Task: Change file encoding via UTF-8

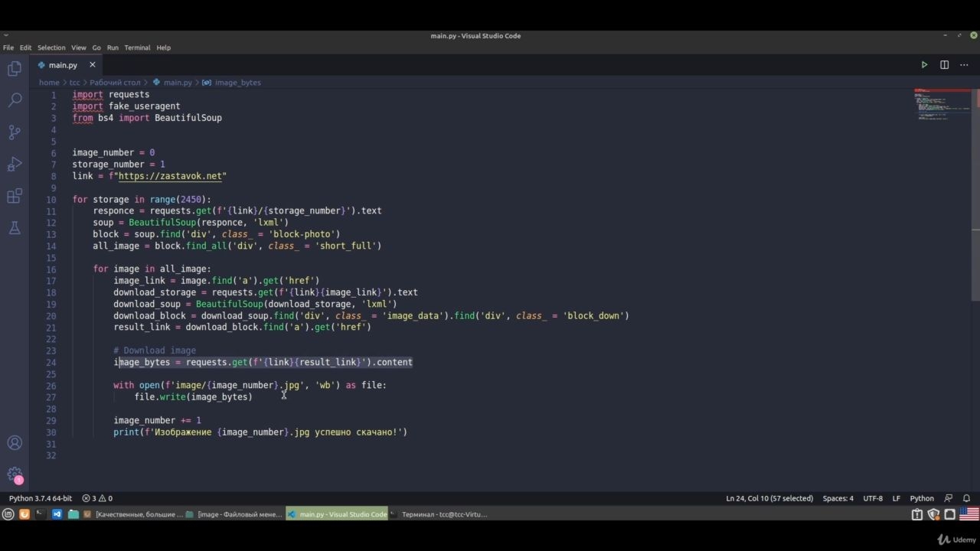Action: [x=873, y=498]
